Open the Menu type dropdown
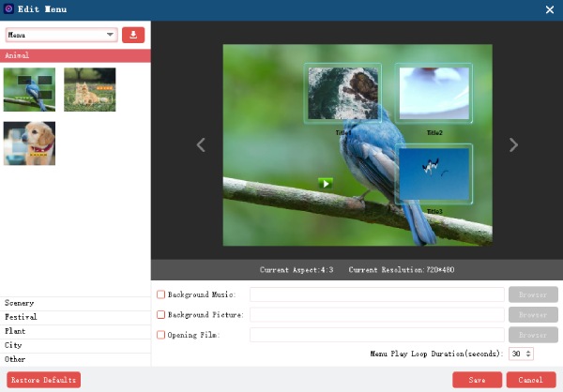Screen dimensions: 563x392 tap(61, 35)
